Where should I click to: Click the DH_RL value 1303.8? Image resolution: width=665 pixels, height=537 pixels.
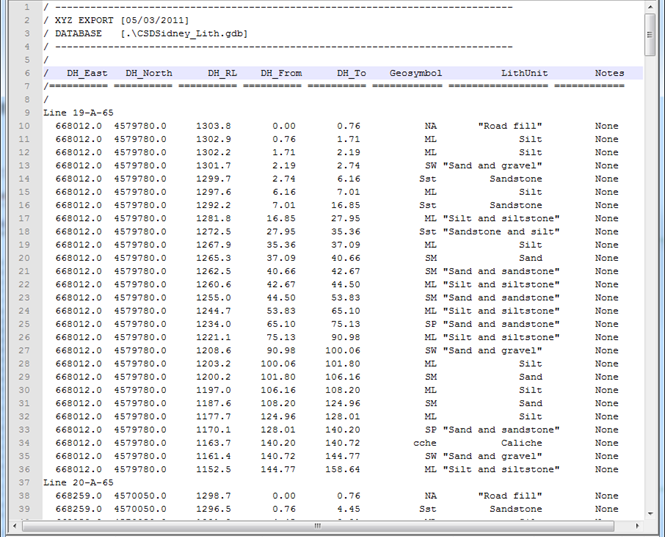coord(213,126)
